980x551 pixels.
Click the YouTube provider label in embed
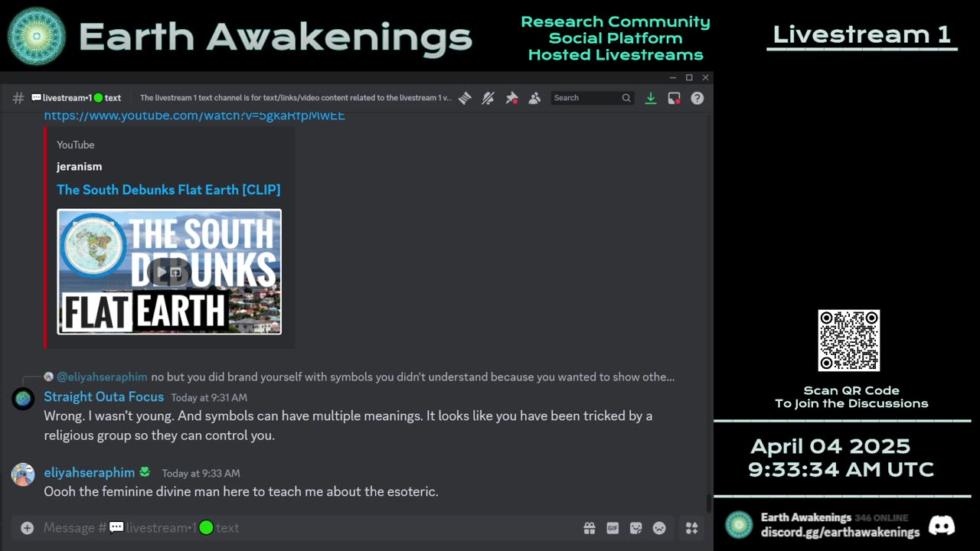pyautogui.click(x=75, y=145)
